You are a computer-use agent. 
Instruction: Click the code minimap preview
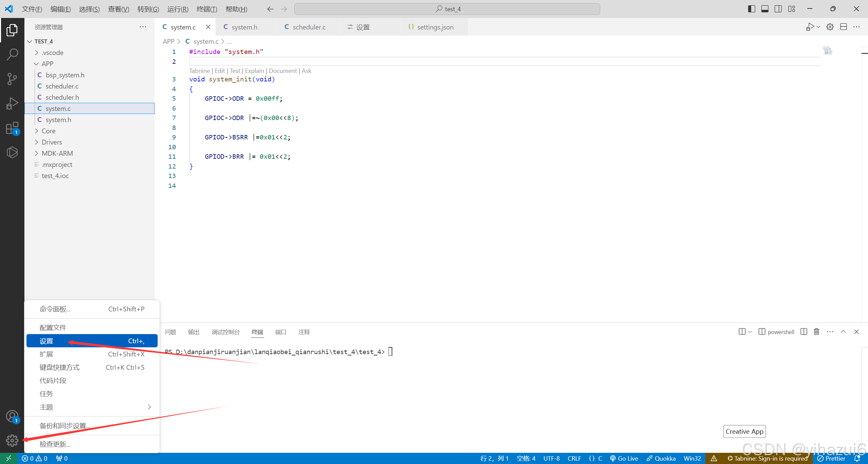[828, 51]
